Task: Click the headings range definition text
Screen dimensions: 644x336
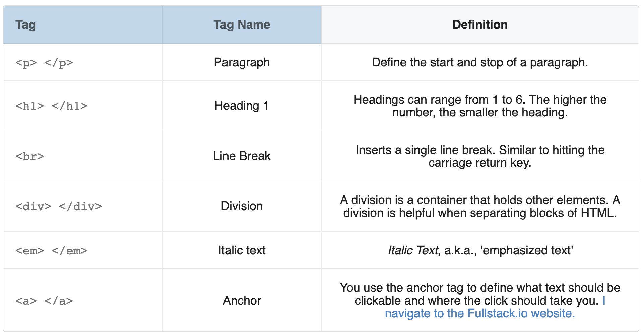Action: [x=480, y=106]
